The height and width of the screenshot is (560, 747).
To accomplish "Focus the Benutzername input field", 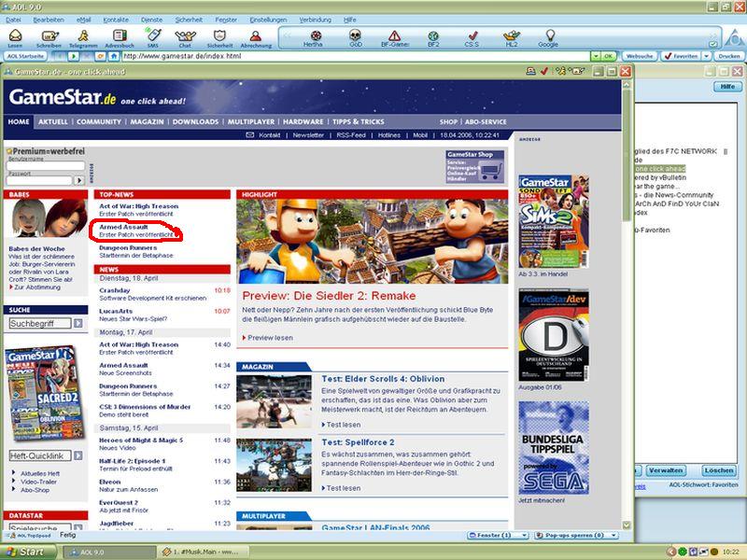I will point(46,166).
